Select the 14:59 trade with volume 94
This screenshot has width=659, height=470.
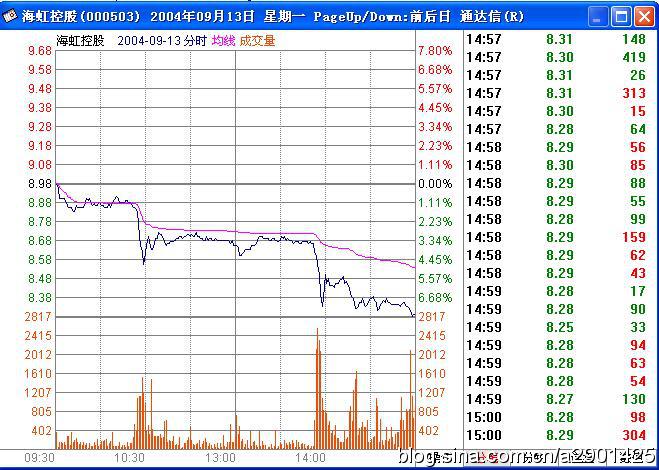tap(556, 345)
